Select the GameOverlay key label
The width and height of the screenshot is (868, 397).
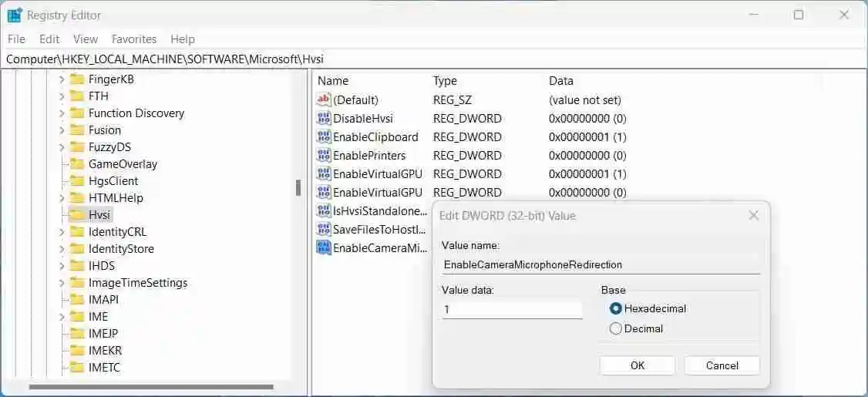tap(123, 164)
